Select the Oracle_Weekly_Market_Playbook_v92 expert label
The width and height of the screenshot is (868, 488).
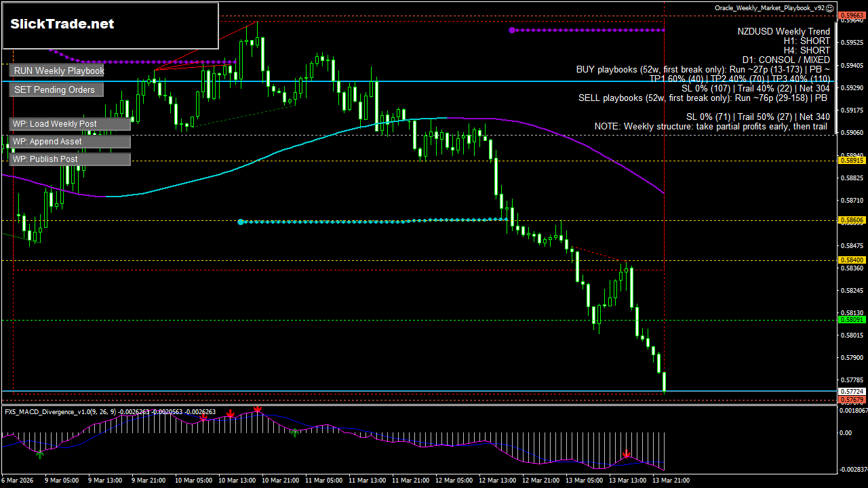(770, 8)
